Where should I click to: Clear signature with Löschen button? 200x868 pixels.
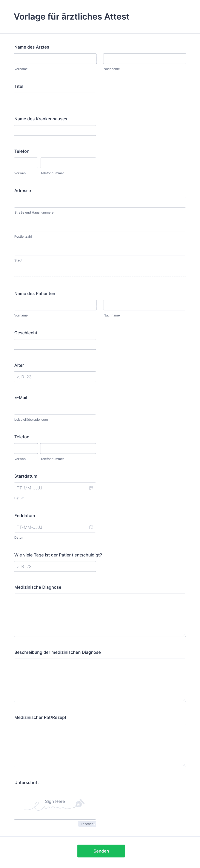tap(87, 824)
